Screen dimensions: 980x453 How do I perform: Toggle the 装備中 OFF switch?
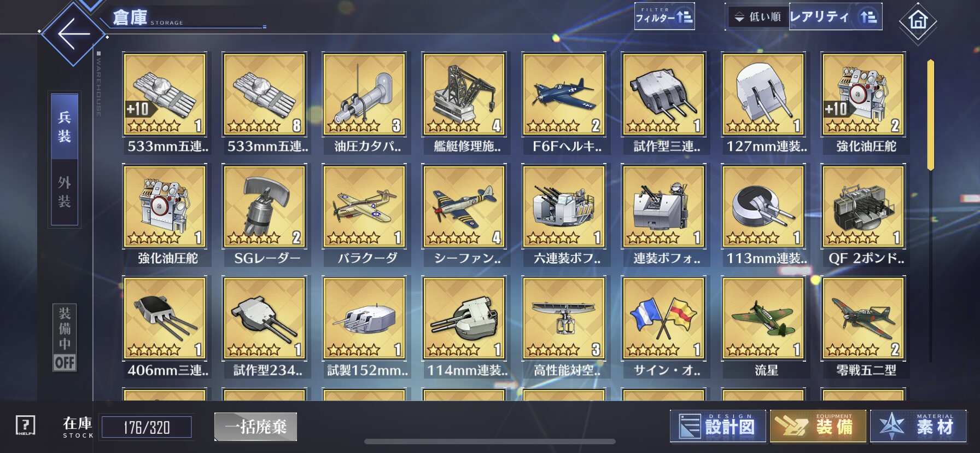65,338
